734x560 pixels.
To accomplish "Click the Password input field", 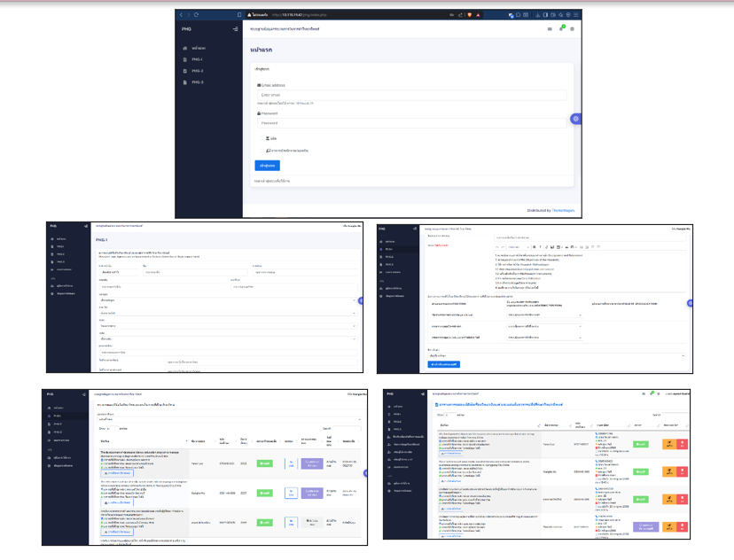I will (x=411, y=123).
